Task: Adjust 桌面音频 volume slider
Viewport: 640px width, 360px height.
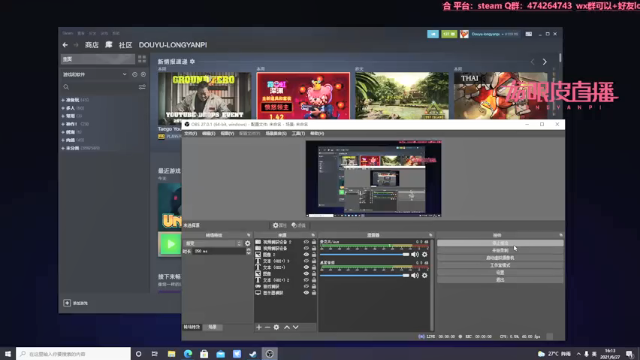Action: coord(364,276)
